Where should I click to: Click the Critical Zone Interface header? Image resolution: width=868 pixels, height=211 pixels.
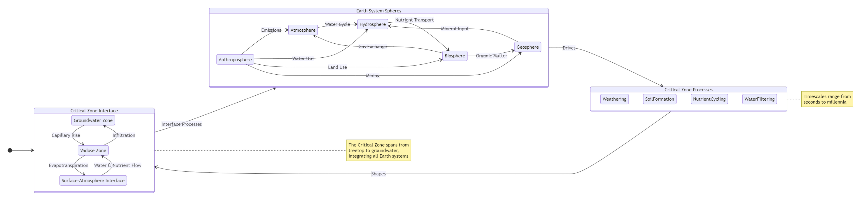tap(94, 110)
